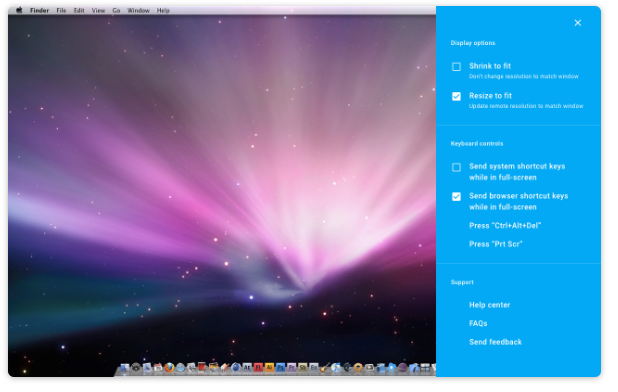
Task: Close the options side panel
Action: tap(577, 23)
